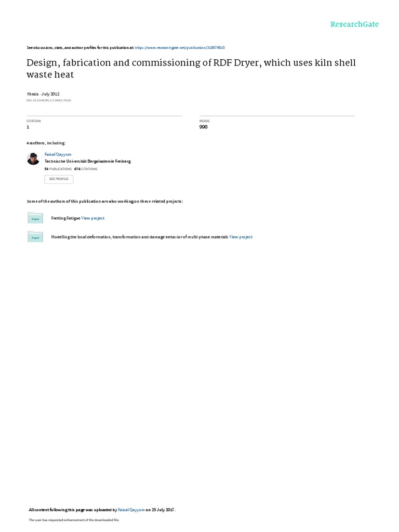Click the Thesis July 2012 label
Viewport: 399px width, 532px height.
(x=43, y=94)
